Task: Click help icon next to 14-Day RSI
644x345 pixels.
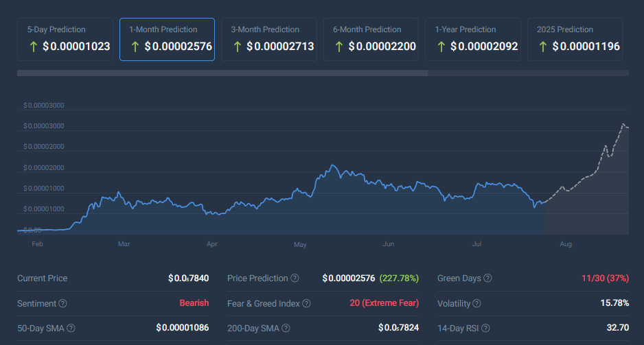Action: point(485,328)
